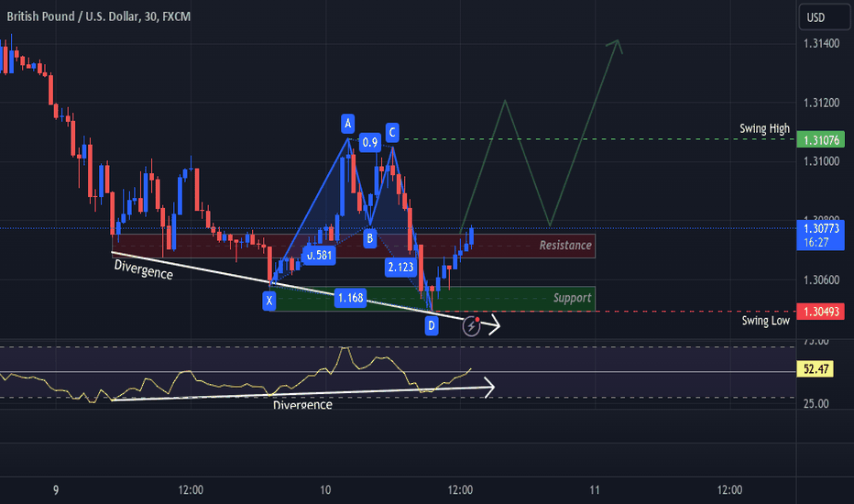This screenshot has width=854, height=504.
Task: Click the 0.9 ratio label
Action: pos(370,143)
